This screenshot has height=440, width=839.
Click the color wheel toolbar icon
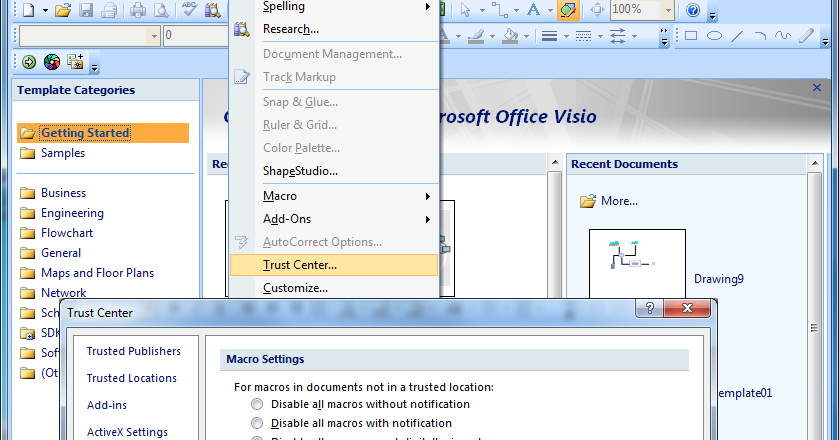click(52, 62)
